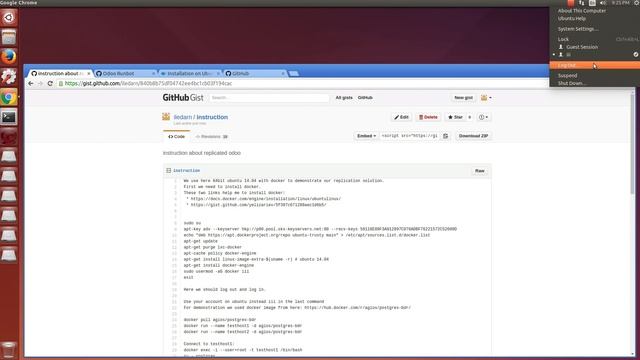Image resolution: width=640 pixels, height=360 pixels.
Task: Open the 'Instruction' gist title link
Action: 212,117
